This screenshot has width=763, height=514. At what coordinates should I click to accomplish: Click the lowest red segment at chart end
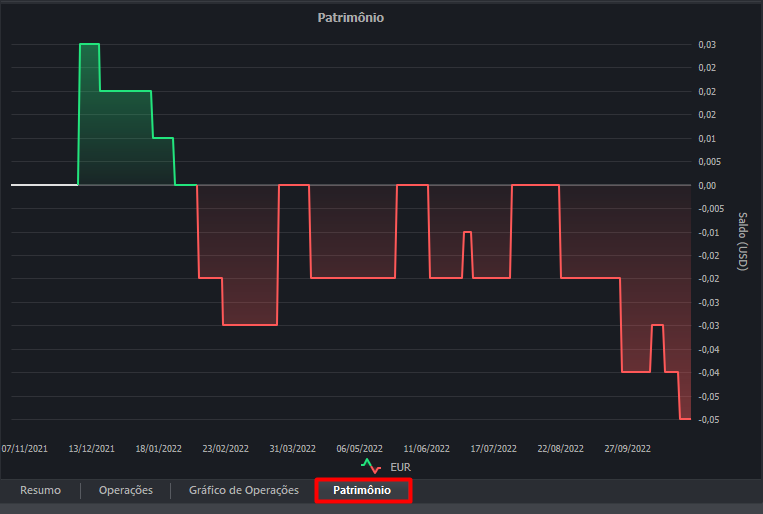[x=685, y=418]
